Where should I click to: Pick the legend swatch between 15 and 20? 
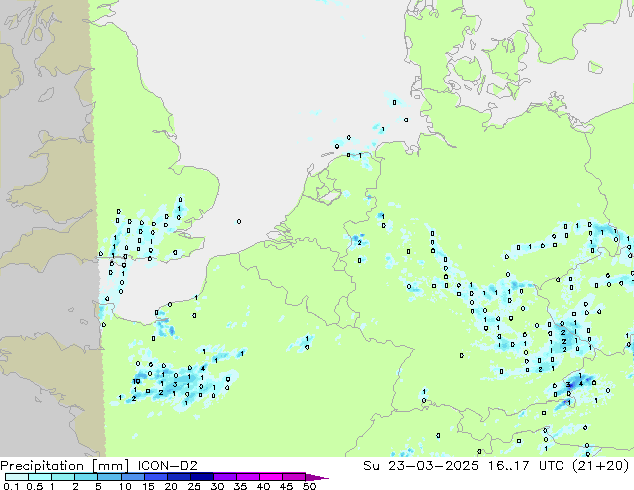pyautogui.click(x=155, y=477)
